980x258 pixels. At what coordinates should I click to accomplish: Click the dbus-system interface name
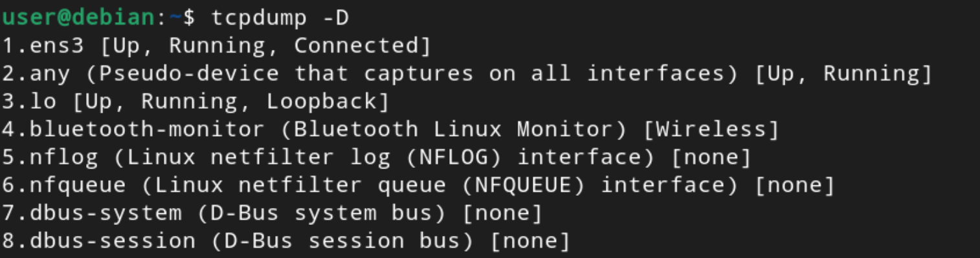106,213
